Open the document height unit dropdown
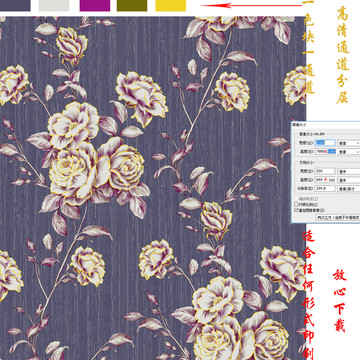 [349, 180]
